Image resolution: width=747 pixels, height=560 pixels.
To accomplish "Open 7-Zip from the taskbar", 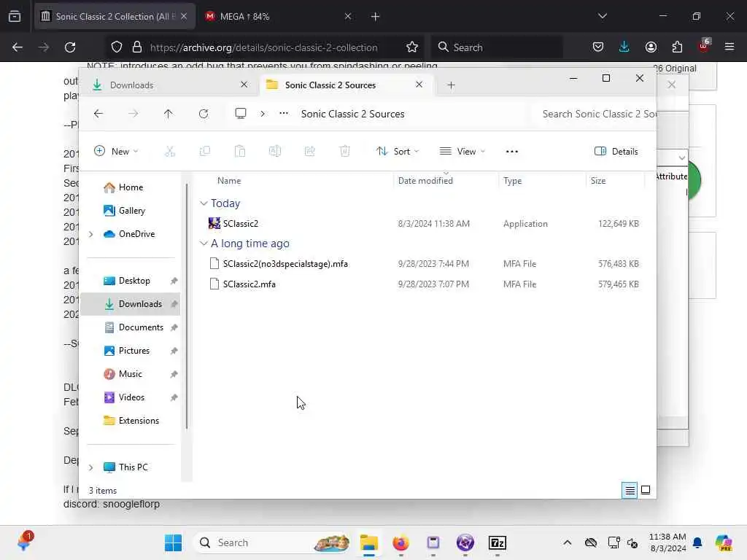I will click(498, 542).
